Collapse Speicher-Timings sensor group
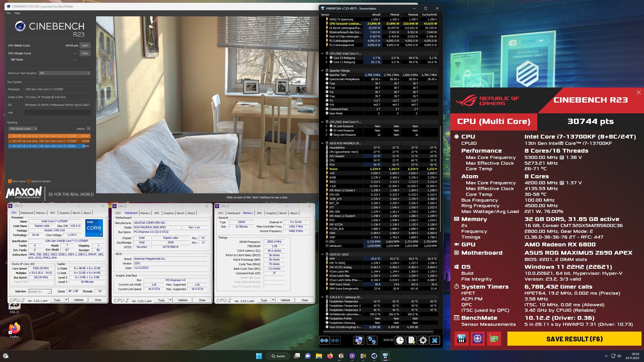Image resolution: width=644 pixels, height=362 pixels. 322,71
